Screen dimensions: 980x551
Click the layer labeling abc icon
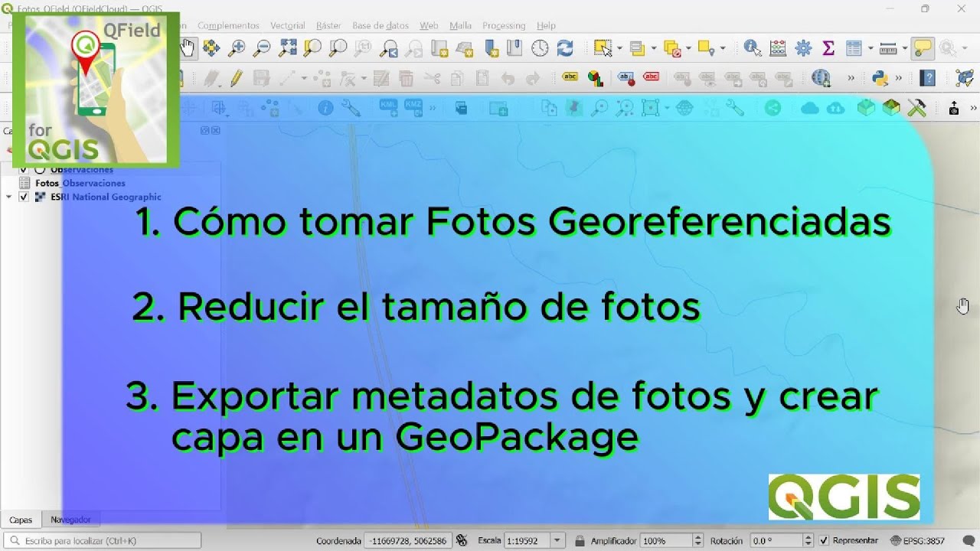[x=570, y=77]
